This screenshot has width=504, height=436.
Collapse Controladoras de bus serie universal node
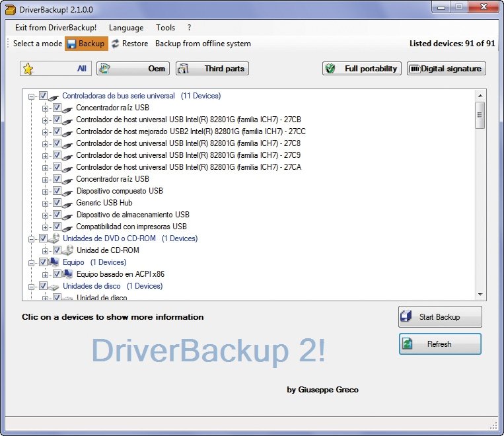point(31,96)
